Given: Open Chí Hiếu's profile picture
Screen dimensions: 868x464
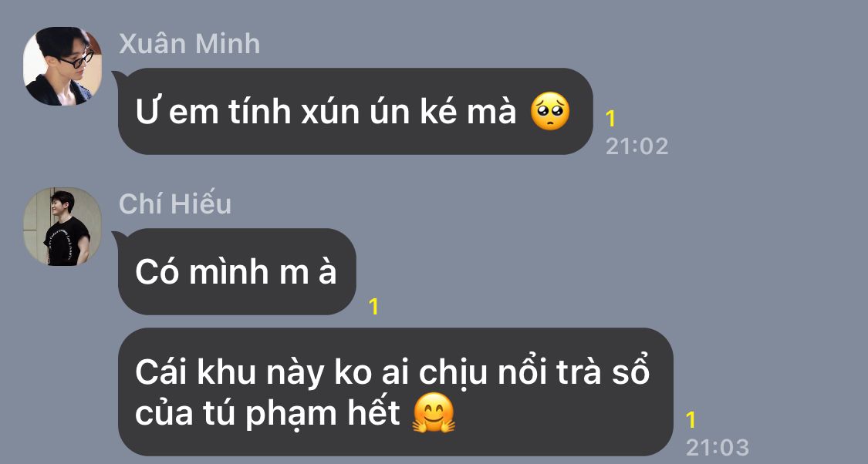Looking at the screenshot, I should pos(62,227).
